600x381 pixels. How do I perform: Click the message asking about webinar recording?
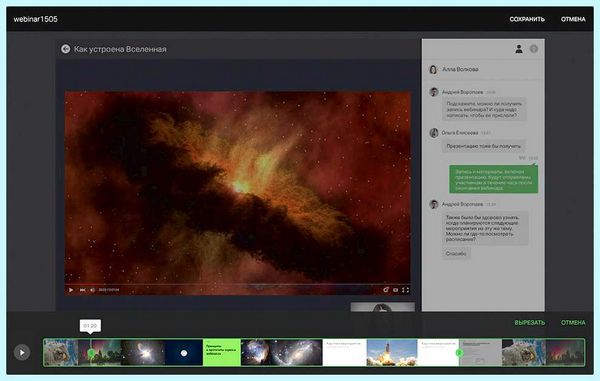click(484, 109)
